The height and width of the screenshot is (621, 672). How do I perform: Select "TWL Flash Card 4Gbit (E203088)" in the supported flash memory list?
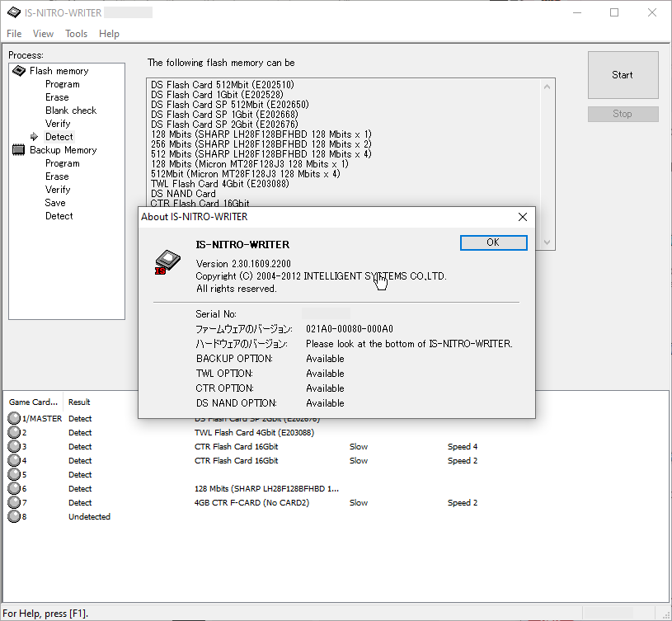(220, 184)
